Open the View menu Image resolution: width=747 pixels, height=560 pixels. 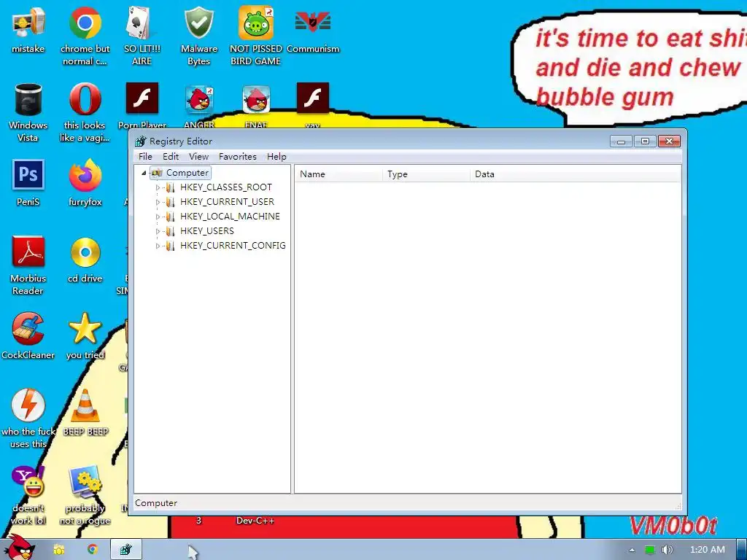click(x=198, y=157)
